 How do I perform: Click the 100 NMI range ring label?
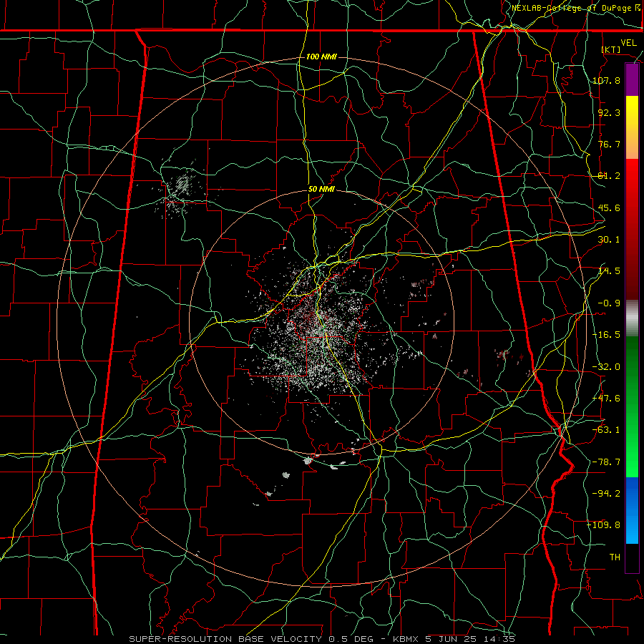point(321,57)
